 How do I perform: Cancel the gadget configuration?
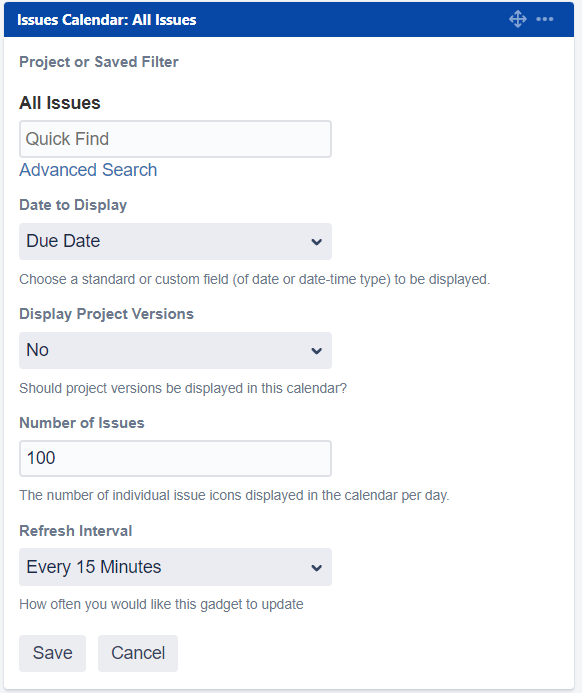138,653
